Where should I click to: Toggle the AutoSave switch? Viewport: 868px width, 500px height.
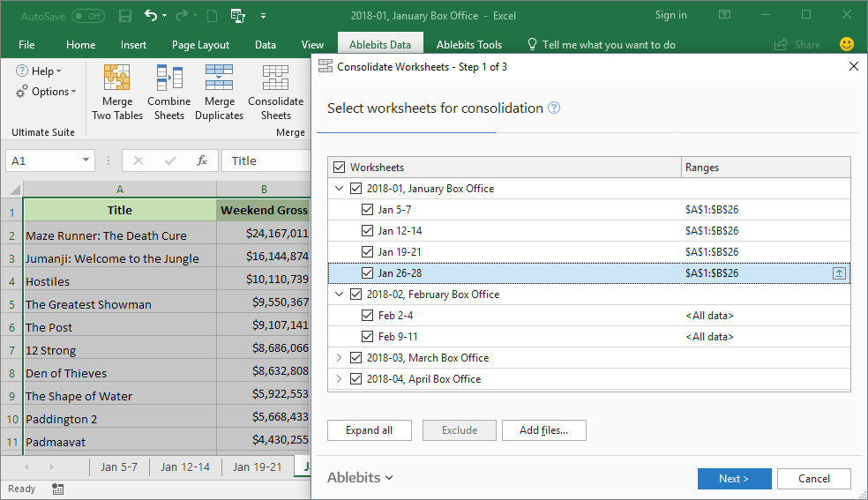tap(87, 16)
